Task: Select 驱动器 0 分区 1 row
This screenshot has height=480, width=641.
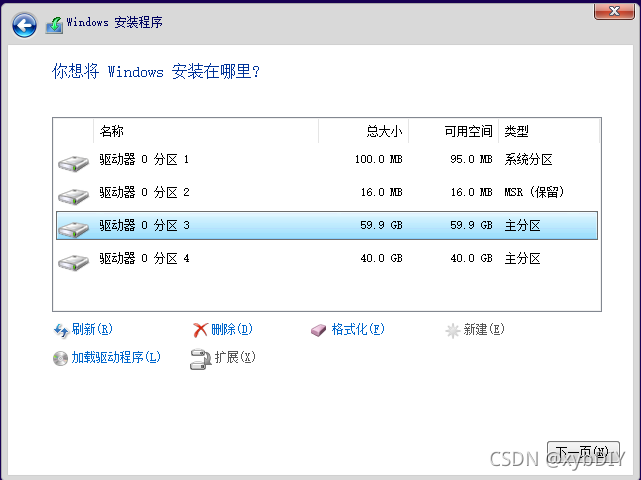Action: (327, 159)
